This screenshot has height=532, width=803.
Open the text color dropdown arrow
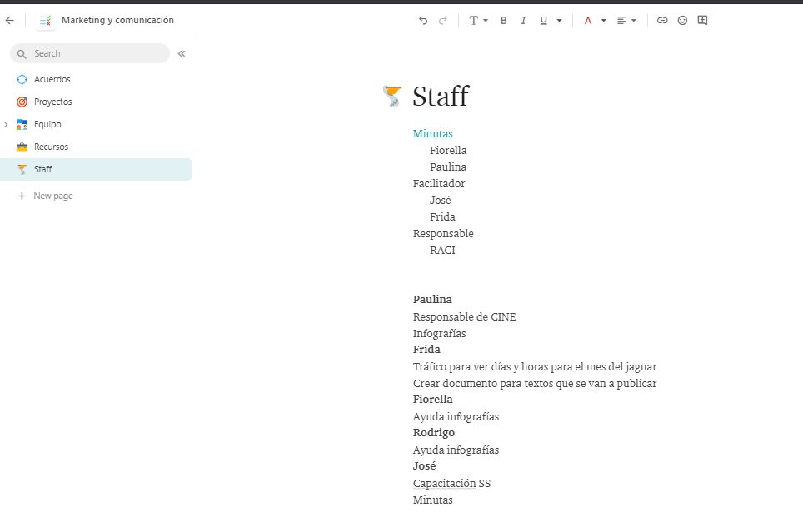point(604,21)
